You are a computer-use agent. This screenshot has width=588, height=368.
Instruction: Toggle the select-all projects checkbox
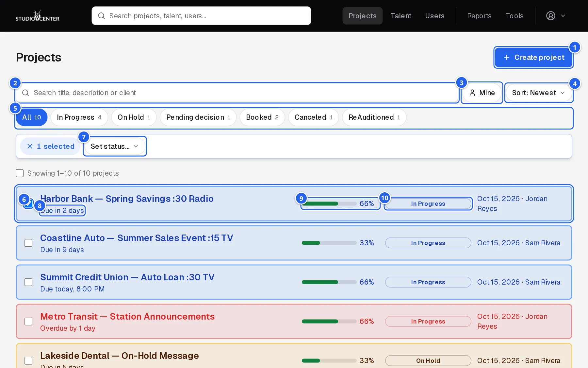click(x=20, y=173)
